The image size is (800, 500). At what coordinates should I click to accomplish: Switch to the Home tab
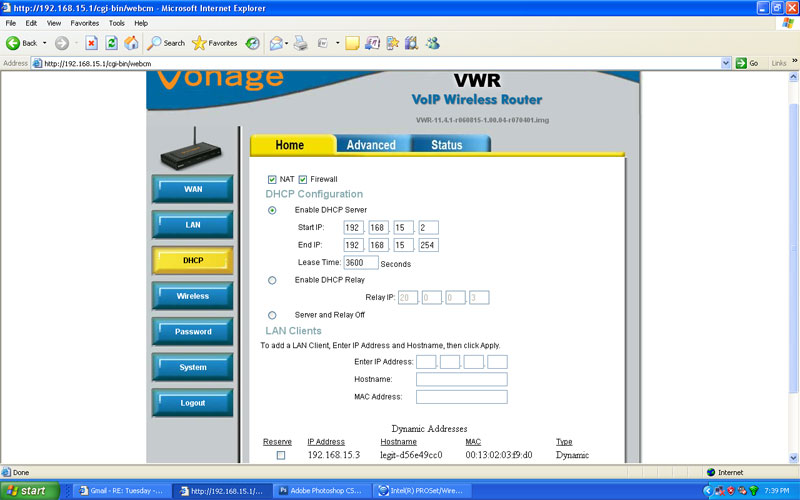[292, 145]
